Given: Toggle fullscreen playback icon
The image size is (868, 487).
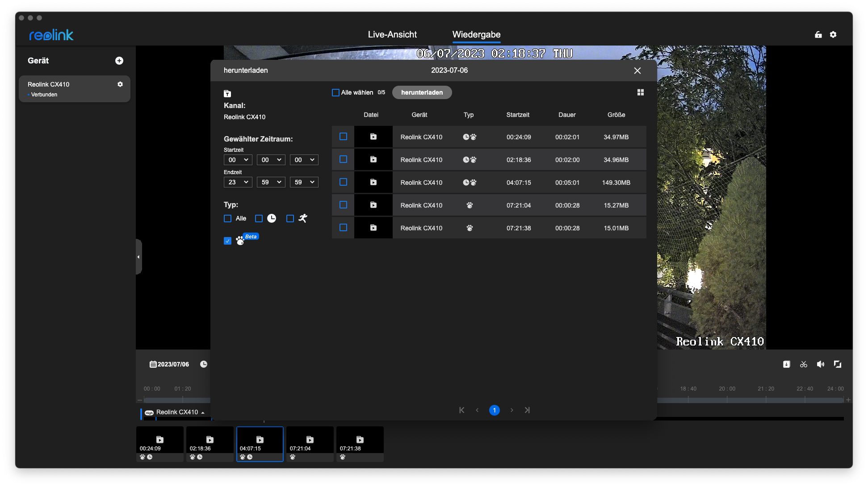Looking at the screenshot, I should tap(838, 364).
